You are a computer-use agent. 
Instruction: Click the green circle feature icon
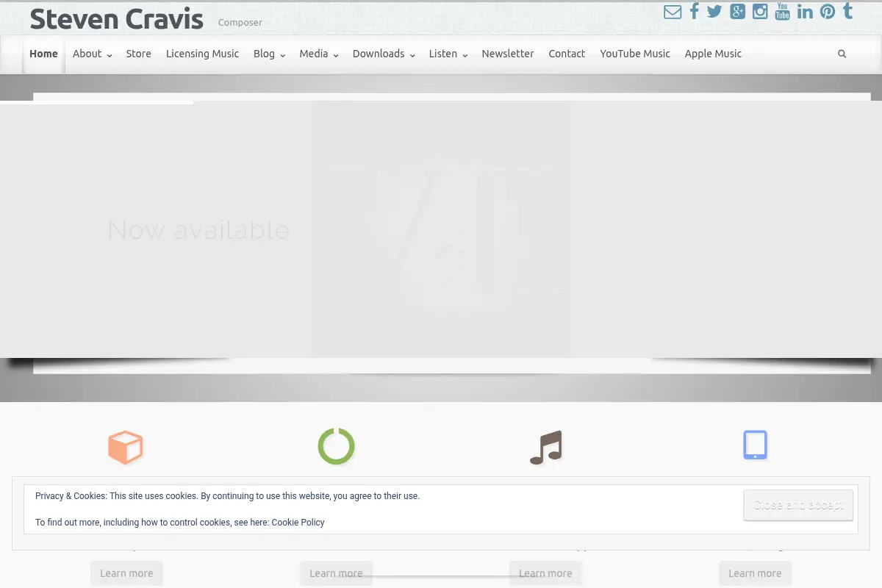coord(336,446)
